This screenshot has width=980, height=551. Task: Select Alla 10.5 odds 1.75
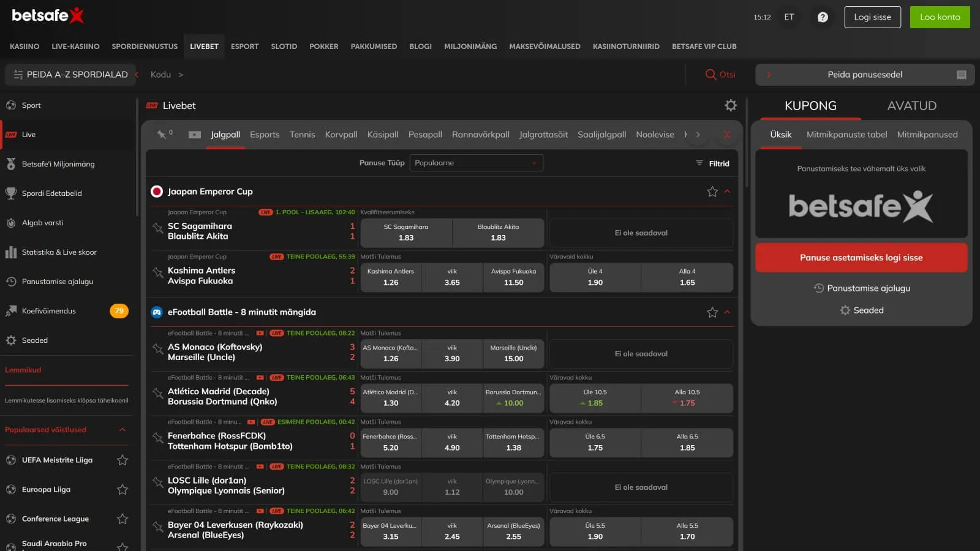pyautogui.click(x=687, y=398)
